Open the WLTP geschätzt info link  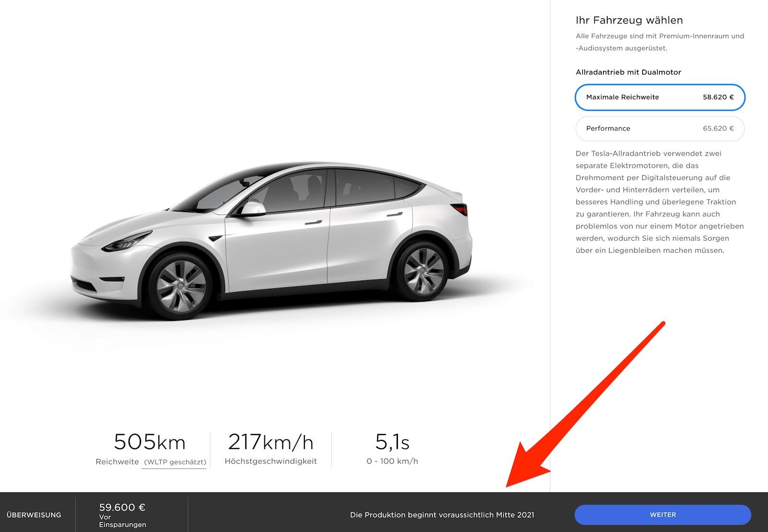(174, 462)
